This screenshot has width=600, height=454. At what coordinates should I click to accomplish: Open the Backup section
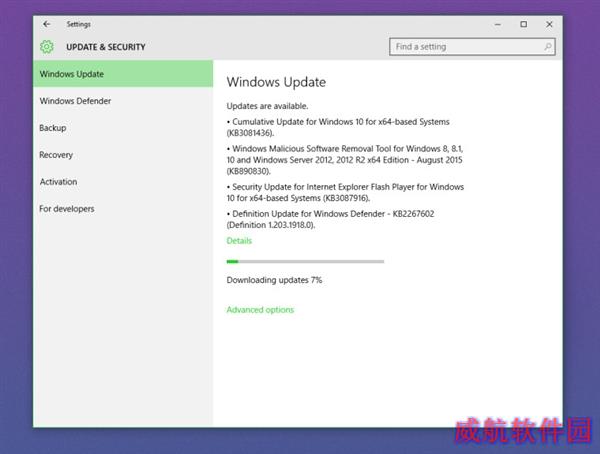[123, 128]
